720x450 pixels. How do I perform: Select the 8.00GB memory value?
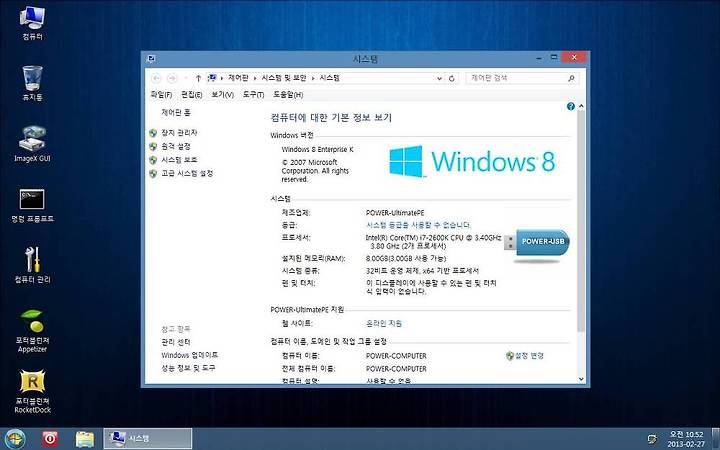[x=405, y=259]
